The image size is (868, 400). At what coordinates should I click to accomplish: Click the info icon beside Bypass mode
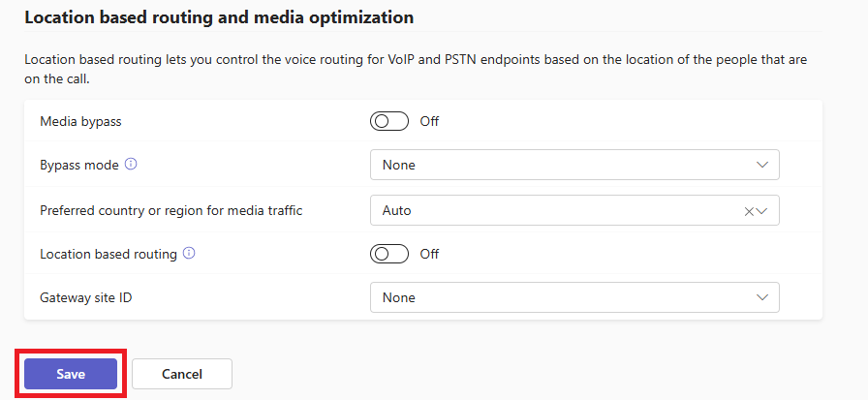131,165
